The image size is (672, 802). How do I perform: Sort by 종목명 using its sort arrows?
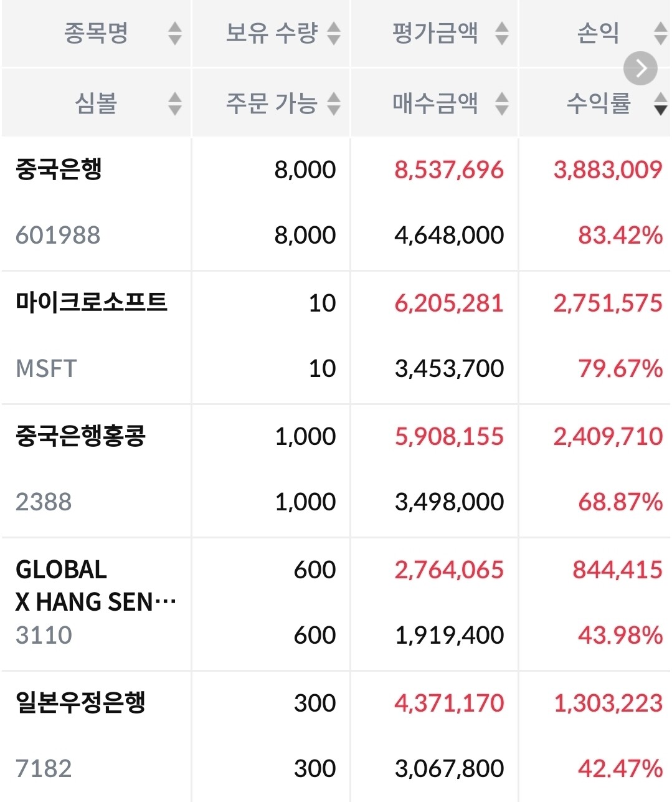(x=175, y=34)
